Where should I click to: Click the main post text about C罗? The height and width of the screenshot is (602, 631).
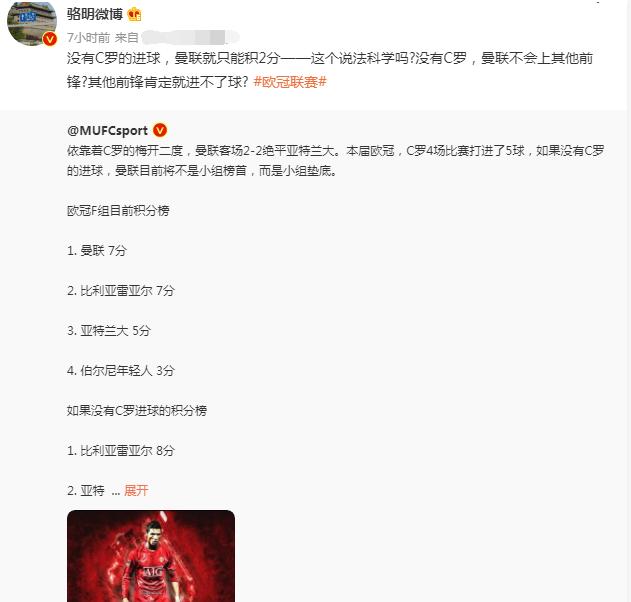330,70
